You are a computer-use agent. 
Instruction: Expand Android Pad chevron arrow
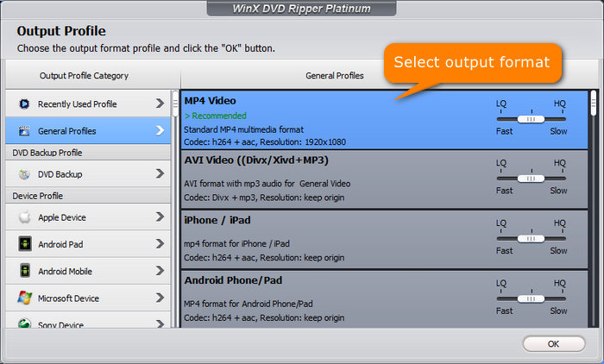click(160, 243)
